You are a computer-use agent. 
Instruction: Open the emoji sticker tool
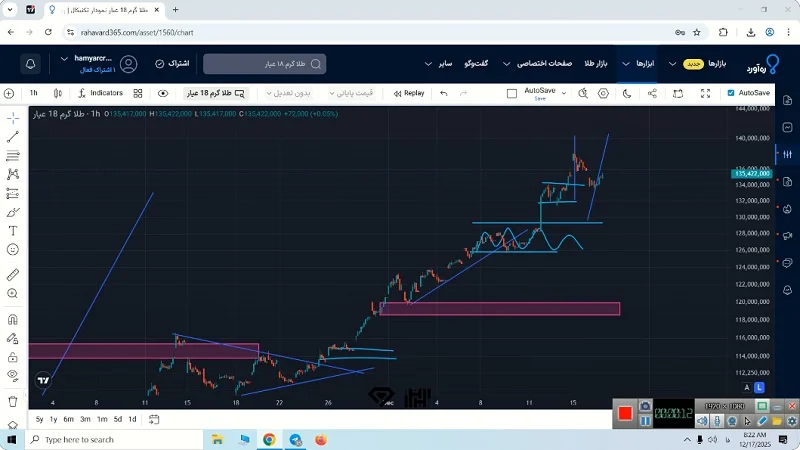[13, 250]
